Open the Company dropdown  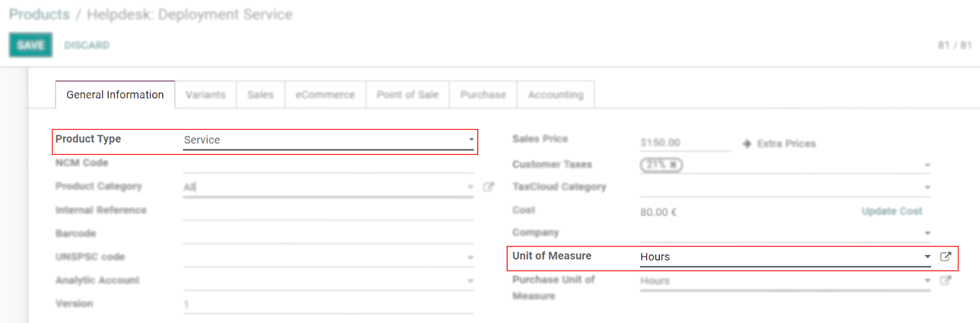tap(927, 233)
